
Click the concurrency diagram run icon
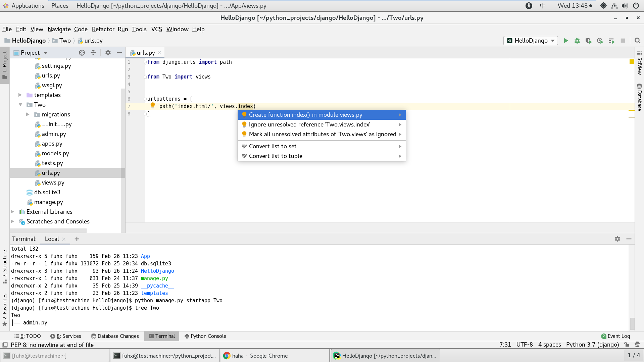[611, 41]
